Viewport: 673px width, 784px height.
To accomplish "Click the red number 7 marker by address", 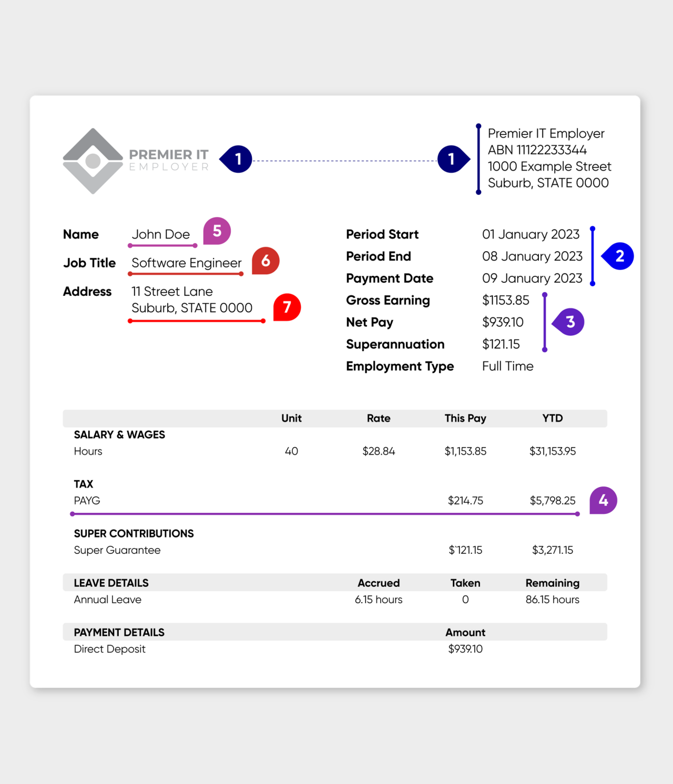I will pos(287,307).
